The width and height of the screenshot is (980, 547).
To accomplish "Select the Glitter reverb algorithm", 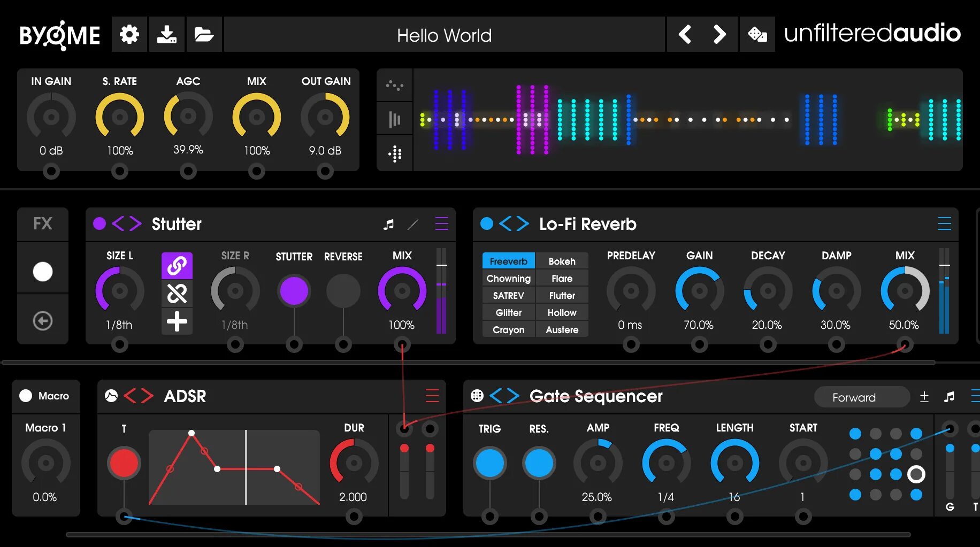I will pos(508,312).
